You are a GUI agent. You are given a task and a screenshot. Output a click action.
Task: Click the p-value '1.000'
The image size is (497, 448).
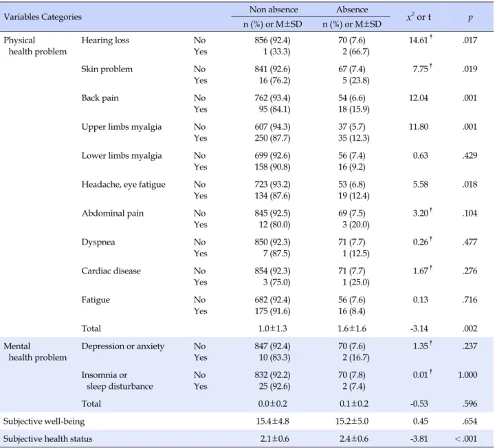(467, 374)
